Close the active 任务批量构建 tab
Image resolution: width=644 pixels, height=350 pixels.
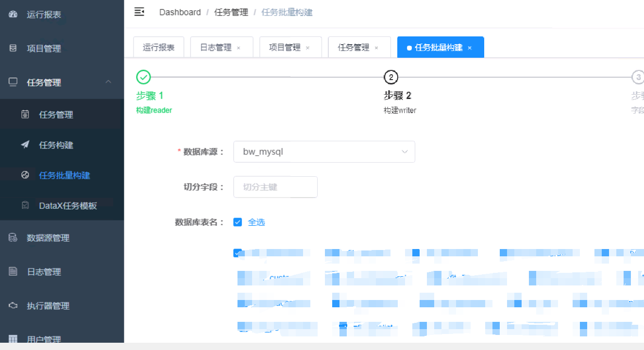click(470, 48)
